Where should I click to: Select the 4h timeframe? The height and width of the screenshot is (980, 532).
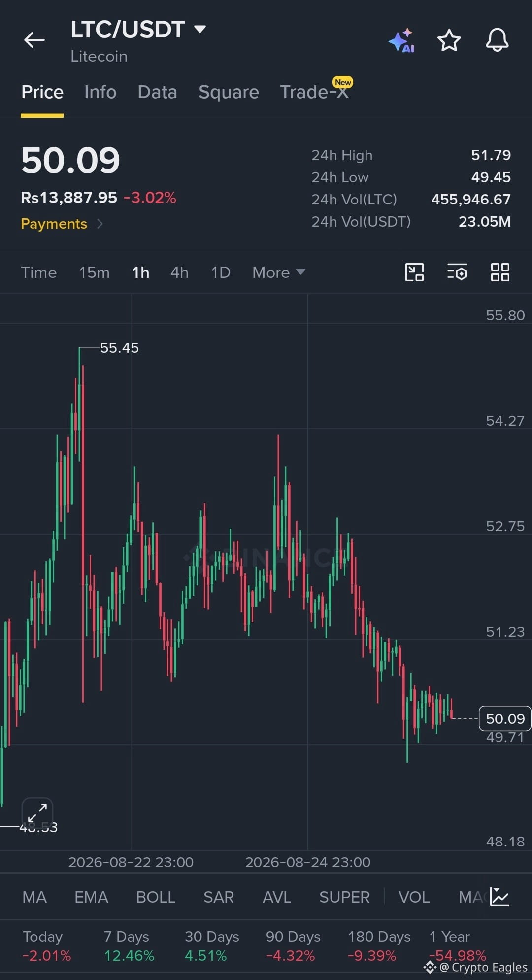(179, 272)
